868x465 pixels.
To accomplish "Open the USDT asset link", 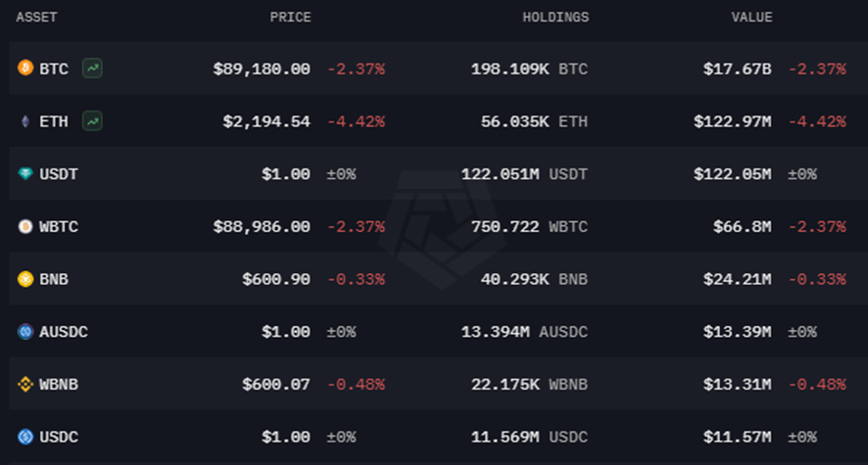I will 59,174.
